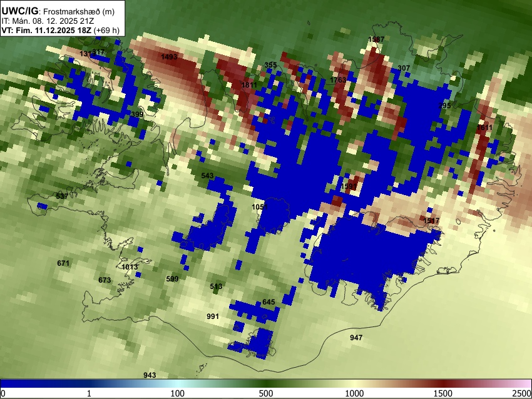Screen dimensions: 532x399
Task: Select the 537 value label
Action: [62, 196]
